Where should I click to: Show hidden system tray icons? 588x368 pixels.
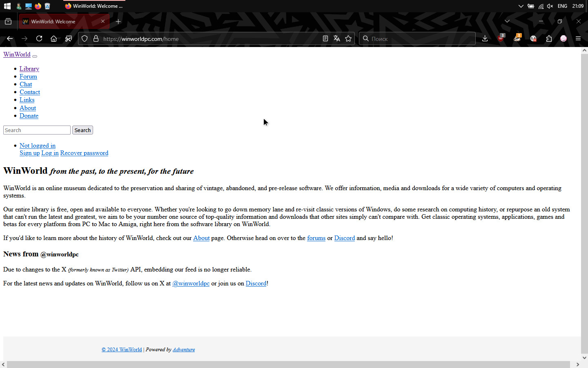(x=521, y=6)
